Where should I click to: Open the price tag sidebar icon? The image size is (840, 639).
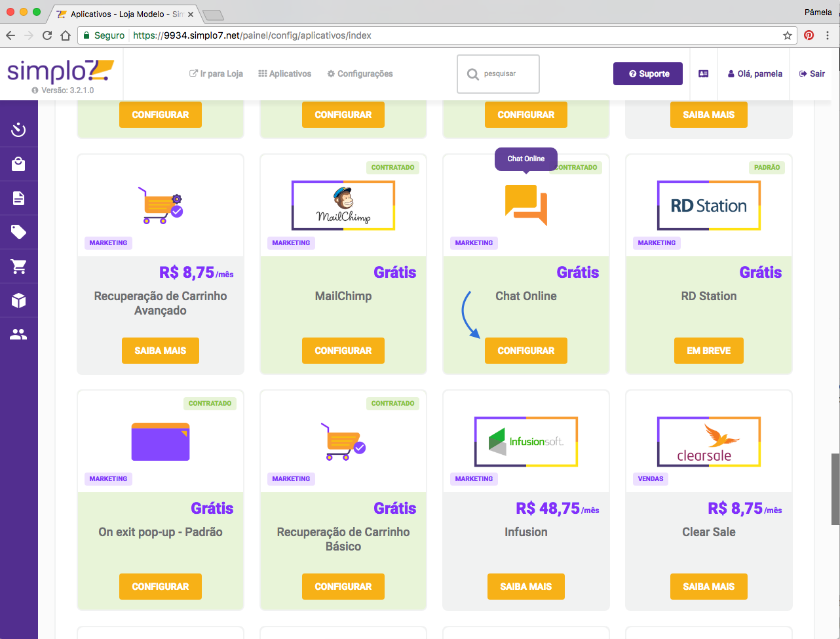(x=18, y=232)
